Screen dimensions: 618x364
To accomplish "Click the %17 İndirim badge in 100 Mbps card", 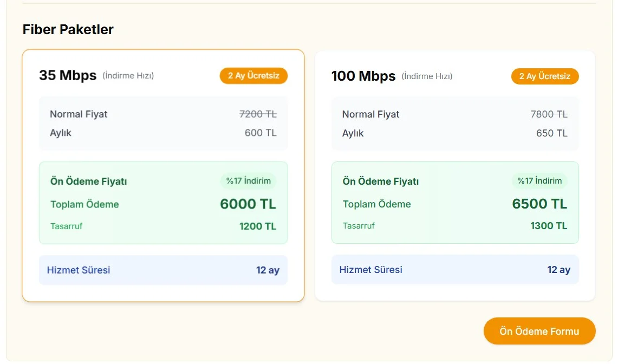I will tap(539, 181).
